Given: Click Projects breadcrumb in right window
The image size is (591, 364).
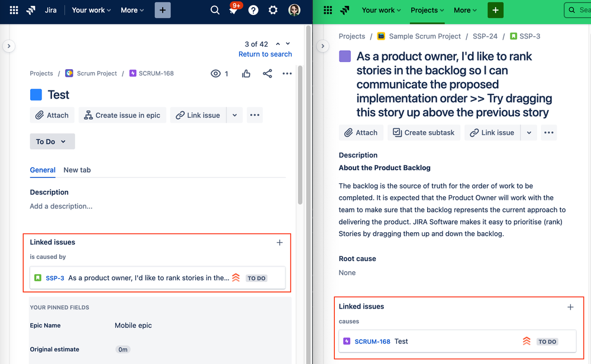Looking at the screenshot, I should (x=351, y=36).
